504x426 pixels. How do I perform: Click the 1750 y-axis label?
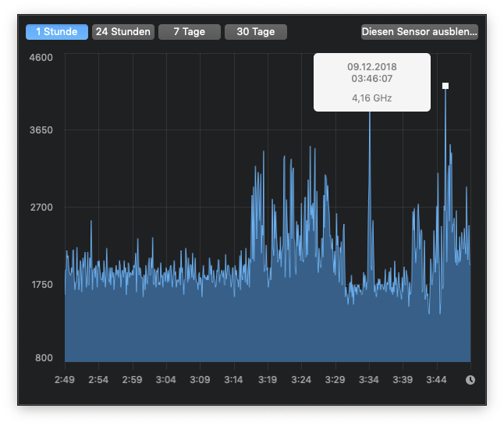(x=42, y=285)
